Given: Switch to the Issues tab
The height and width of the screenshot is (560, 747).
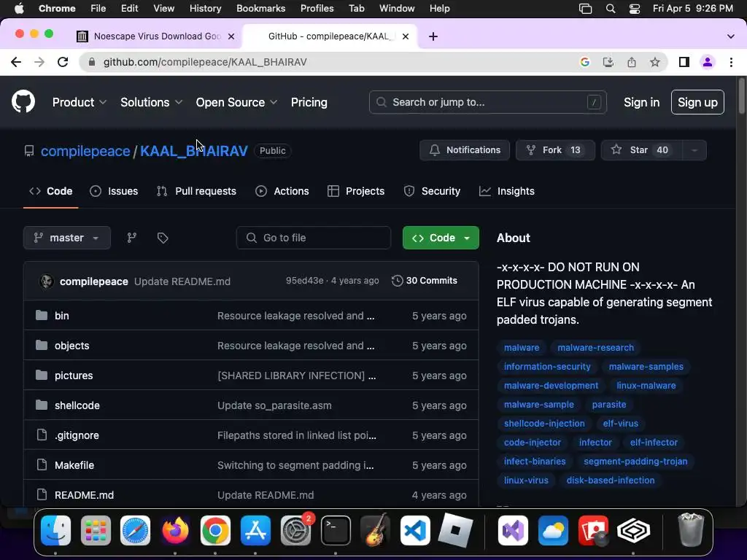Looking at the screenshot, I should pos(114,191).
